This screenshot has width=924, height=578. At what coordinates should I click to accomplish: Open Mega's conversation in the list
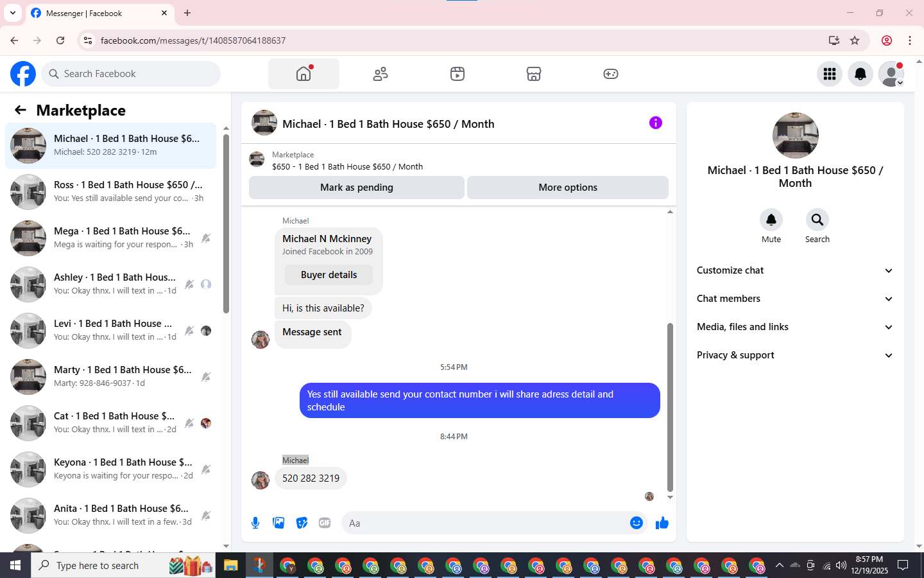click(110, 238)
